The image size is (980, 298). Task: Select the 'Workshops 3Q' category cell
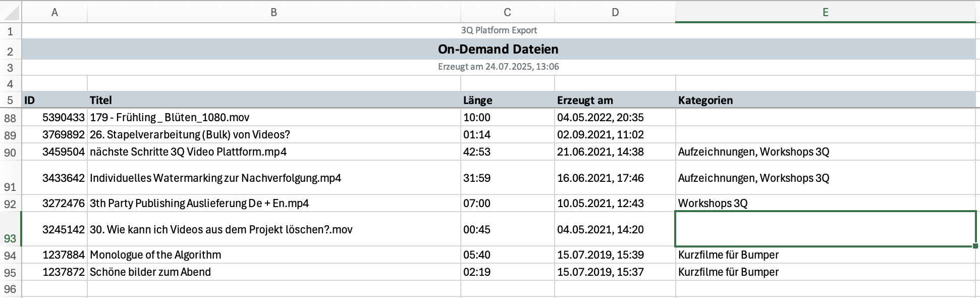[825, 204]
